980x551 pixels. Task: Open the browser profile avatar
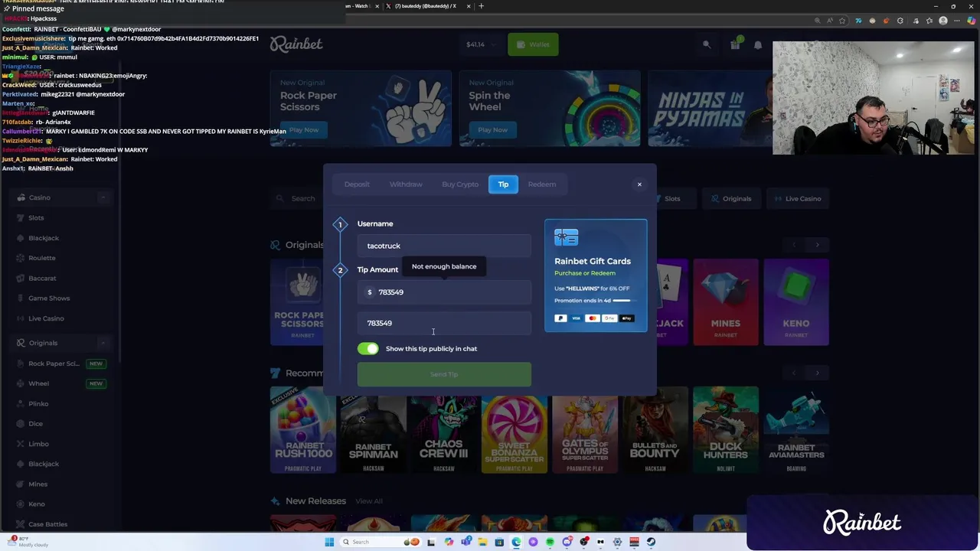943,21
